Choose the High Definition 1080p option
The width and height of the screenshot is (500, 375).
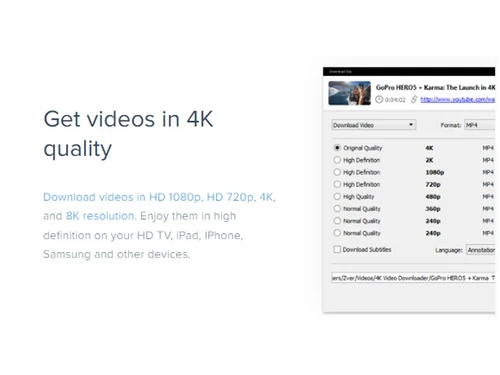click(337, 172)
